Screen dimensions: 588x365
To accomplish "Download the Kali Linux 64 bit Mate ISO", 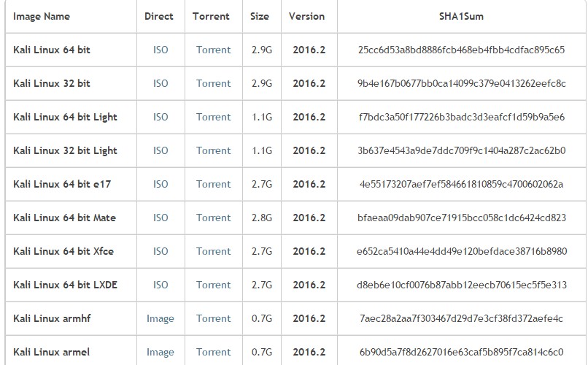I will point(160,218).
